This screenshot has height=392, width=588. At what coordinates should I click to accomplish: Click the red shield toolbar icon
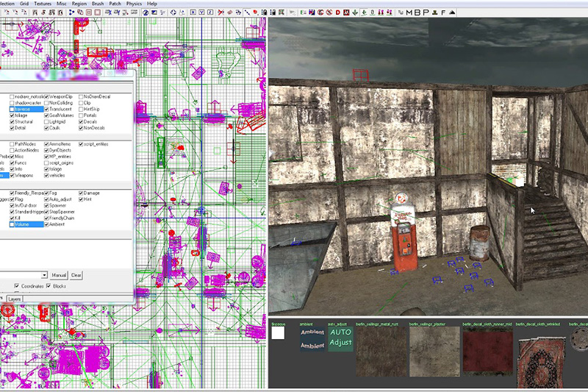coord(255,13)
